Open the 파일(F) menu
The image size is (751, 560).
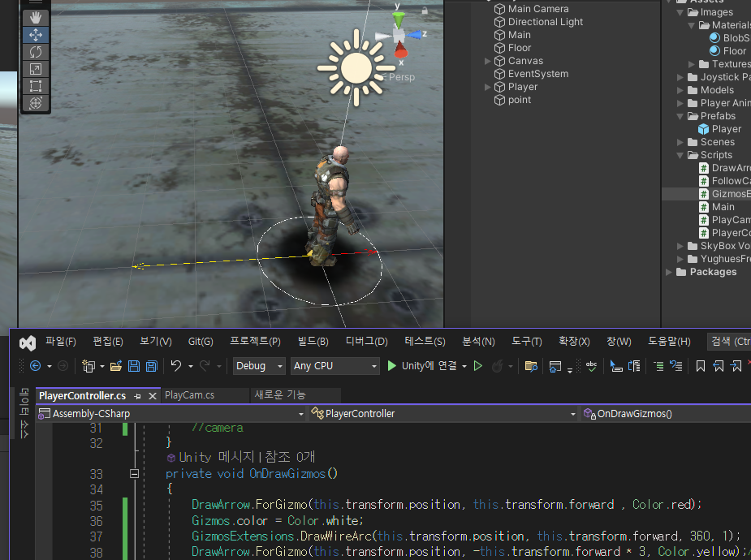pyautogui.click(x=61, y=342)
